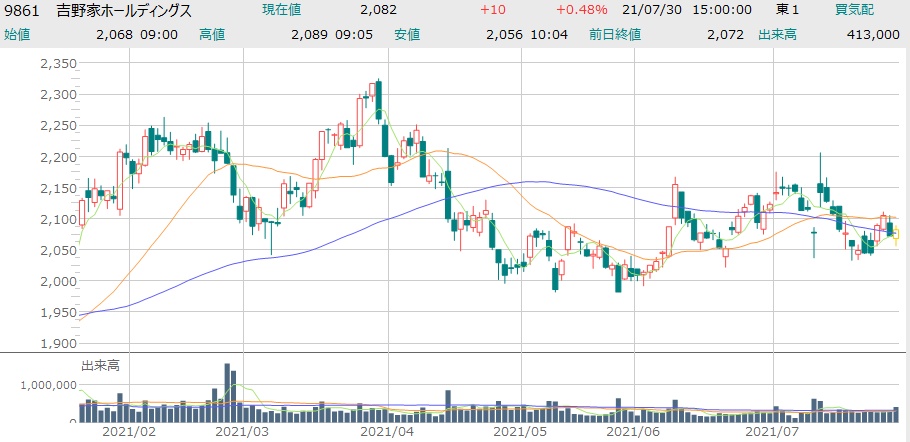Click the 2,350 price axis label
The width and height of the screenshot is (910, 442).
58,63
